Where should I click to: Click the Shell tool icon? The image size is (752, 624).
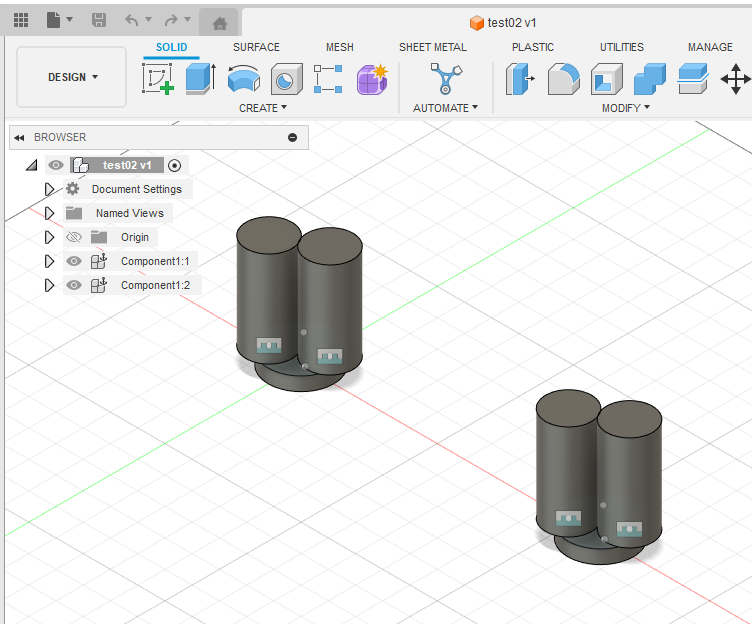(x=606, y=79)
